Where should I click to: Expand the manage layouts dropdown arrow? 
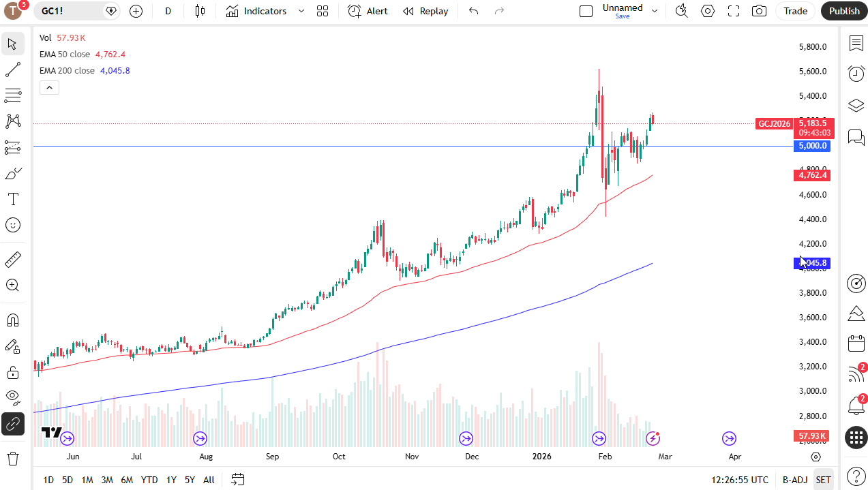point(655,11)
